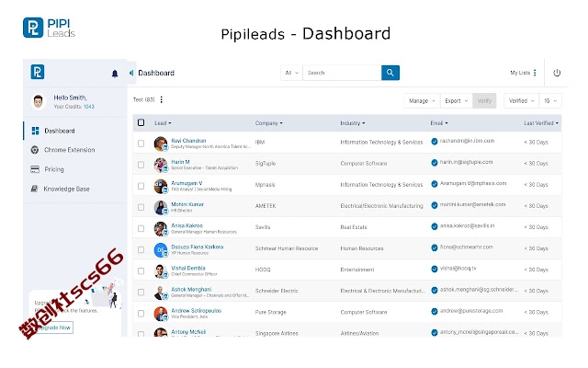
Task: Tick the select-all checkbox in the table header
Action: (x=141, y=122)
